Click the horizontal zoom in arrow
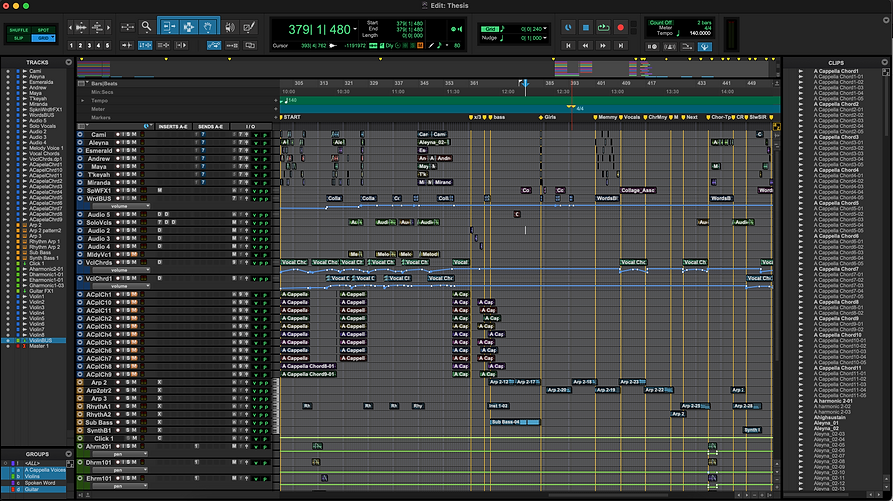This screenshot has width=893, height=501. coord(108,27)
